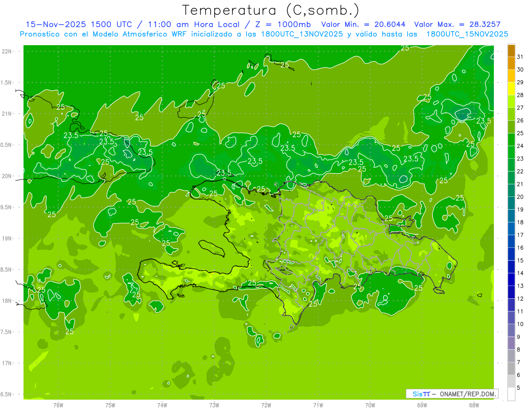Click the number 31 on the color scale
Viewport: 532px width, 411px height.
[520, 57]
